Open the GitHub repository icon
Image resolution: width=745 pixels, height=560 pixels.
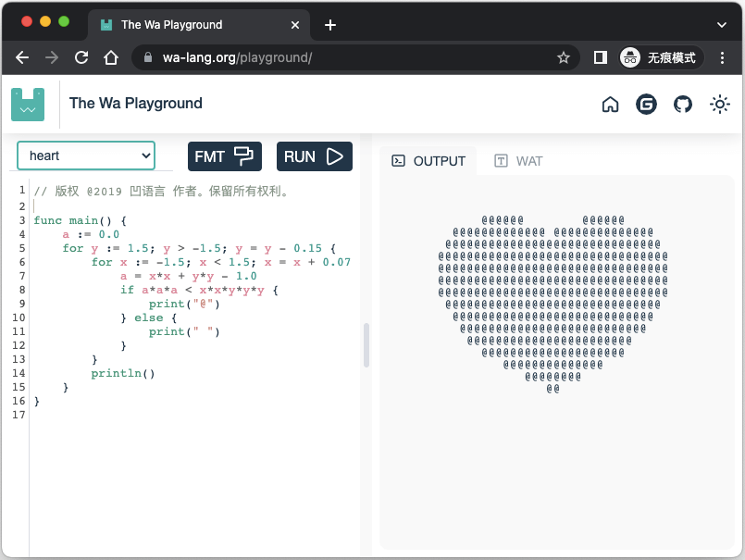[683, 105]
